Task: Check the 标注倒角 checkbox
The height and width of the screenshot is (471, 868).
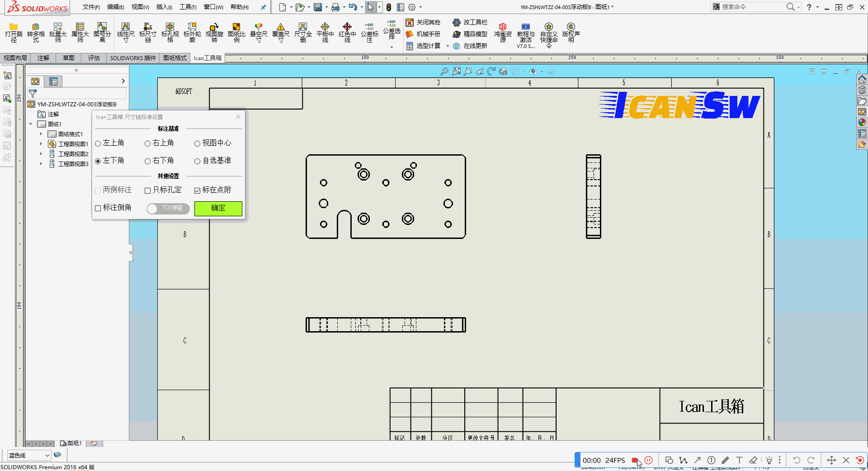Action: point(98,208)
